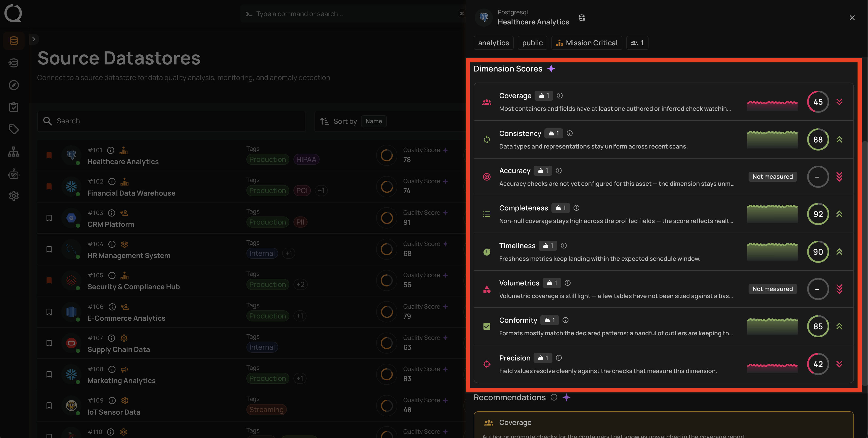Click the Coverage score ring showing 45
Image resolution: width=868 pixels, height=438 pixels.
818,102
